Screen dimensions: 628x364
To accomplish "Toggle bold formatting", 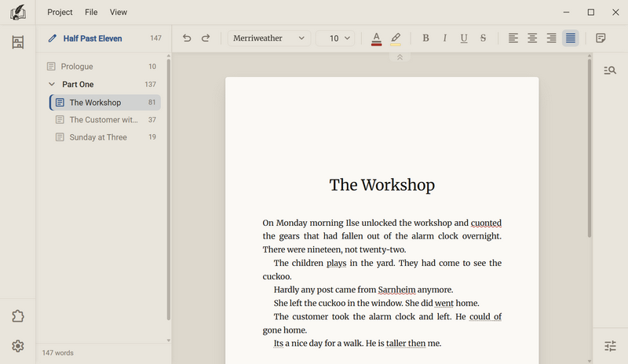I will [x=425, y=38].
